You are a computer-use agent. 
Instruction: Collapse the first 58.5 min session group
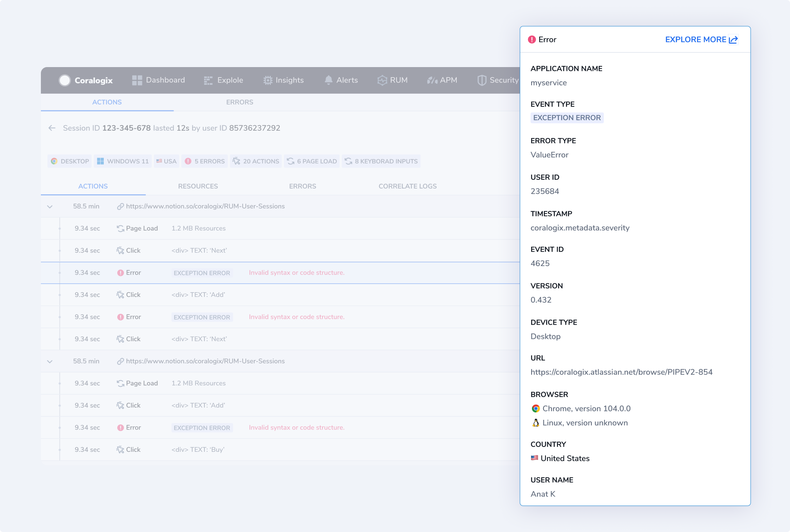[50, 207]
